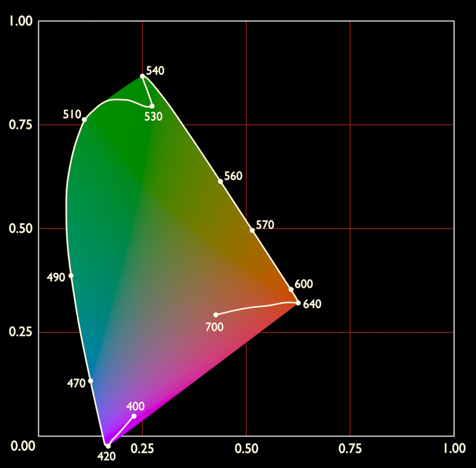
Task: Click the 540 wavelength point marker
Action: [x=142, y=76]
